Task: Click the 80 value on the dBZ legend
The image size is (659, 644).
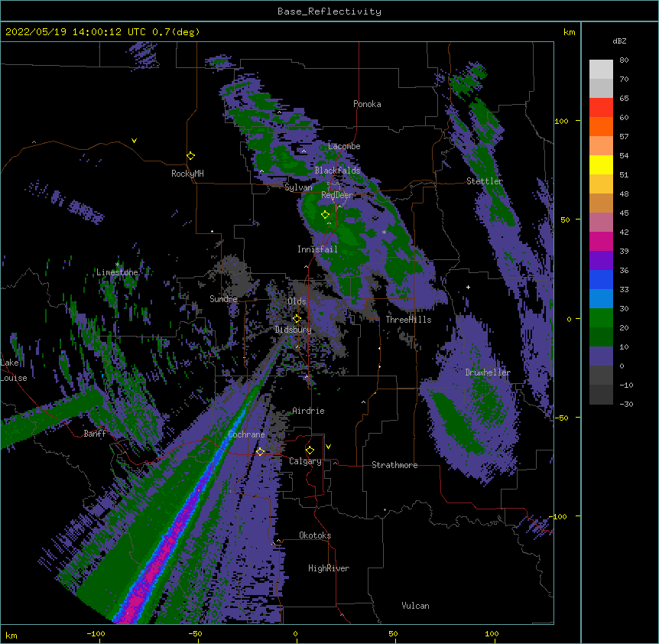Action: (624, 60)
